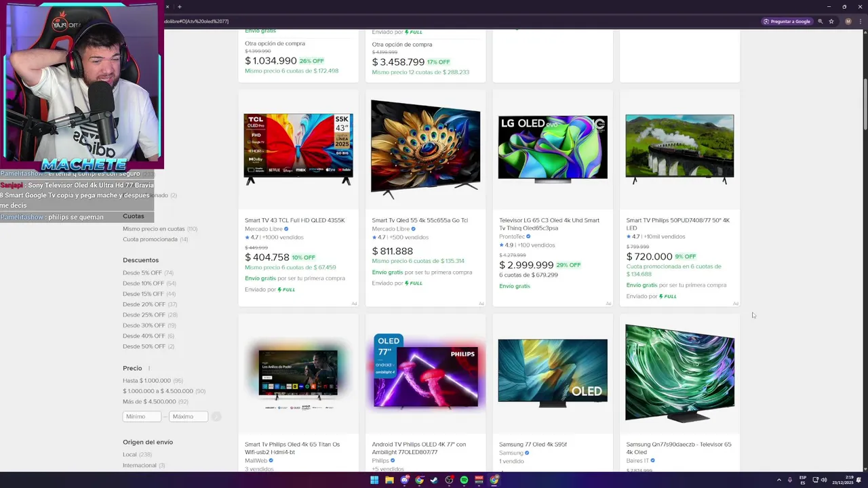Click the address bar URL
This screenshot has height=488, width=868.
click(x=197, y=21)
